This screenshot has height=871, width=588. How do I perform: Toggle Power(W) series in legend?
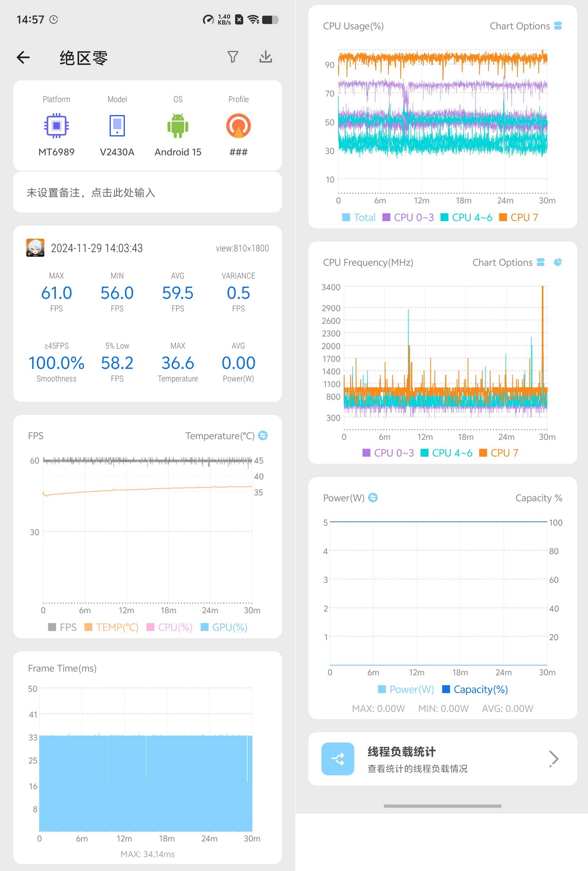point(406,689)
